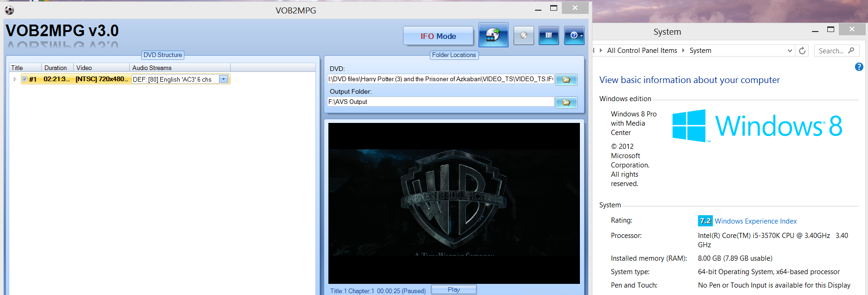
Task: Expand the title #1 tree row
Action: tap(15, 79)
